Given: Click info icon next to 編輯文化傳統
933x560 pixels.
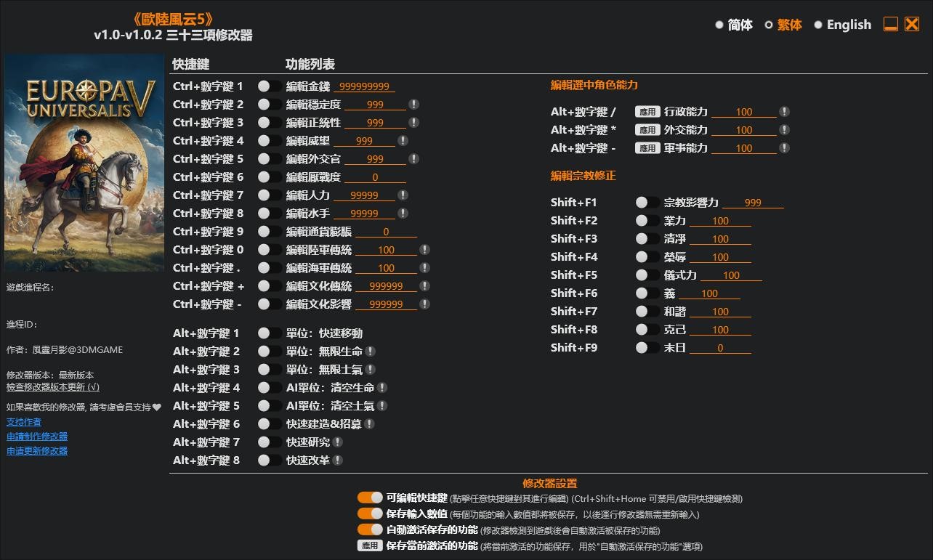Looking at the screenshot, I should point(424,286).
